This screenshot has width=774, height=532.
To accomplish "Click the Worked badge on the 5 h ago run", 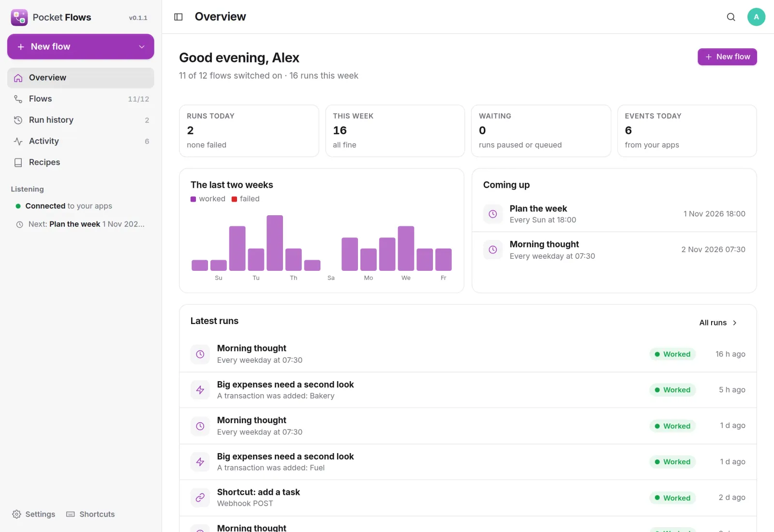I will pyautogui.click(x=672, y=390).
